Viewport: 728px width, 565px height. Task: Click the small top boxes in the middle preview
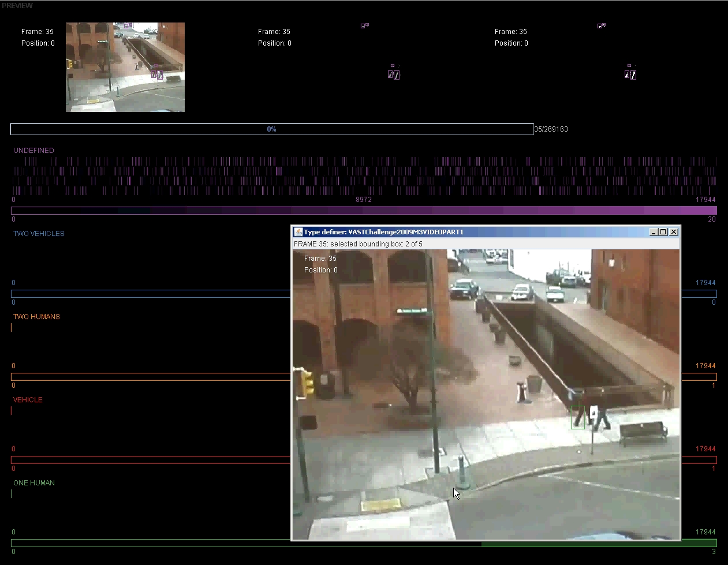(365, 25)
